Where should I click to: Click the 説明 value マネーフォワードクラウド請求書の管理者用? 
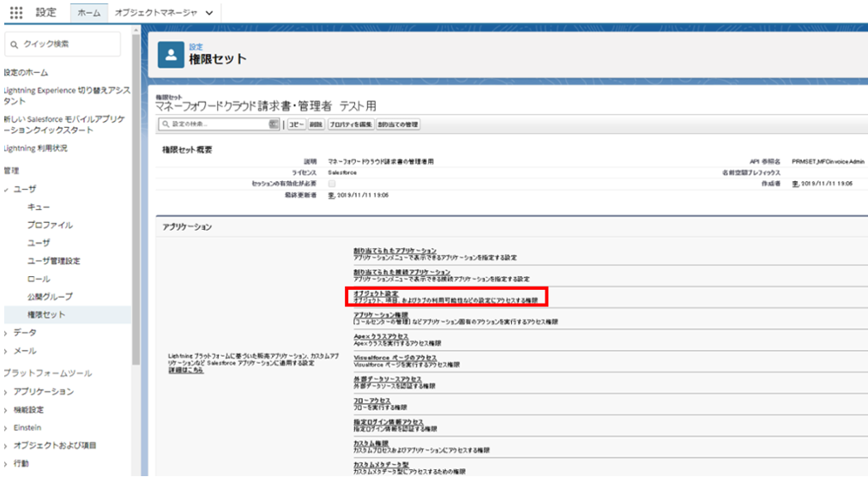tap(381, 162)
